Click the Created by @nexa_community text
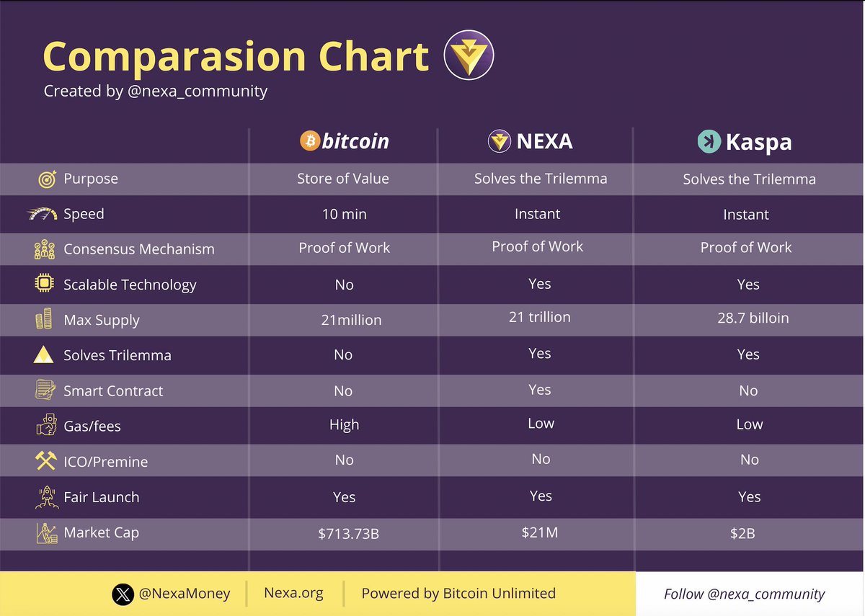This screenshot has width=865, height=616. (x=156, y=91)
